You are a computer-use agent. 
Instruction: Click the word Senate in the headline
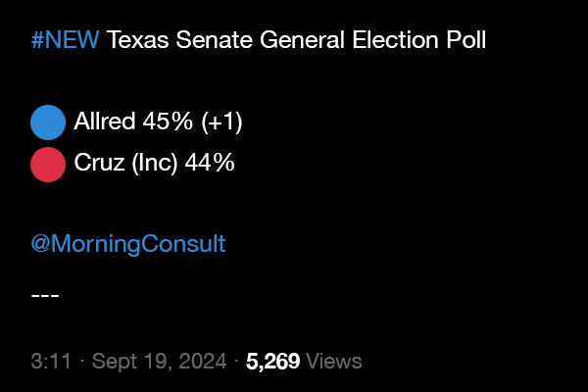pyautogui.click(x=214, y=40)
